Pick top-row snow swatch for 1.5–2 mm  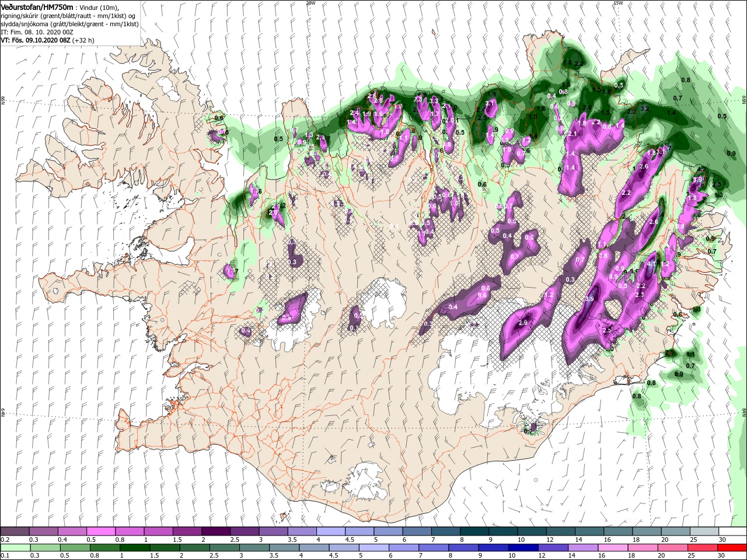pos(187,531)
